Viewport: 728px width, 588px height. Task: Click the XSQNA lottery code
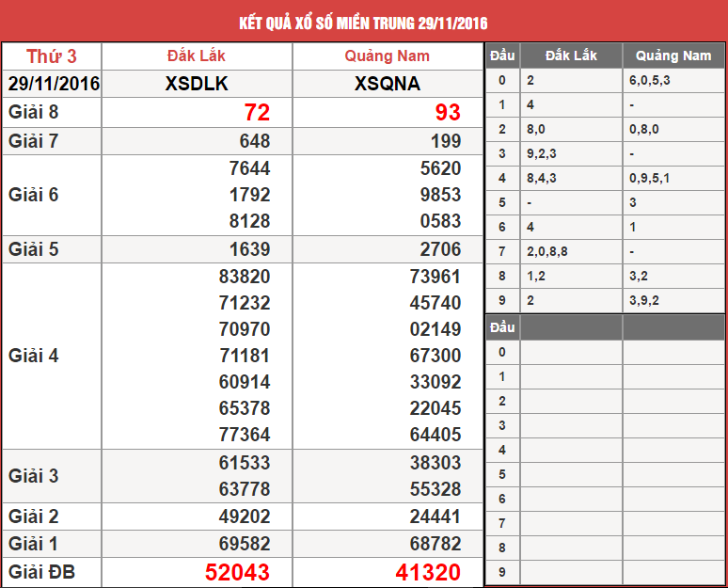click(388, 84)
